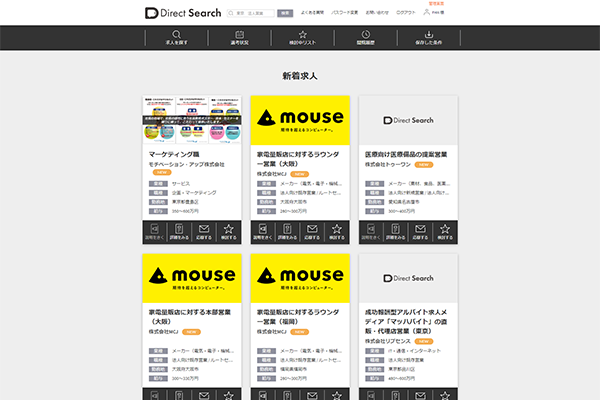Viewport: 600px width, 400px height.
Task: Focus the header keyword search field
Action: (x=251, y=13)
